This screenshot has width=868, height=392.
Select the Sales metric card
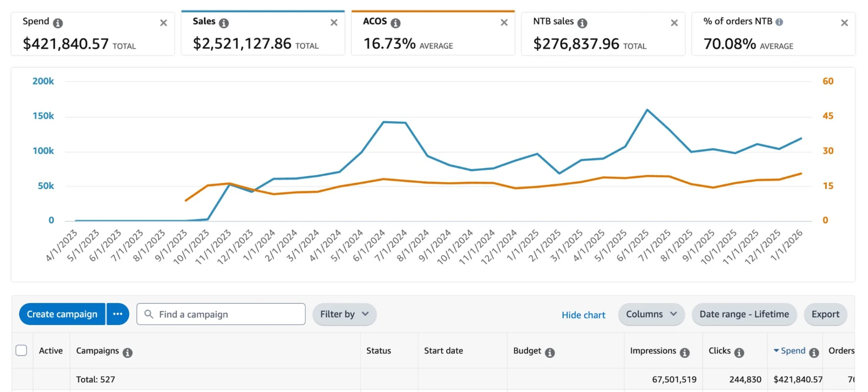[262, 34]
